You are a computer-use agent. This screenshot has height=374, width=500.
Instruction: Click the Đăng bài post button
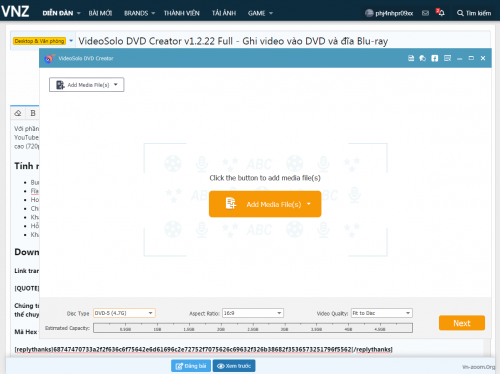tap(191, 366)
